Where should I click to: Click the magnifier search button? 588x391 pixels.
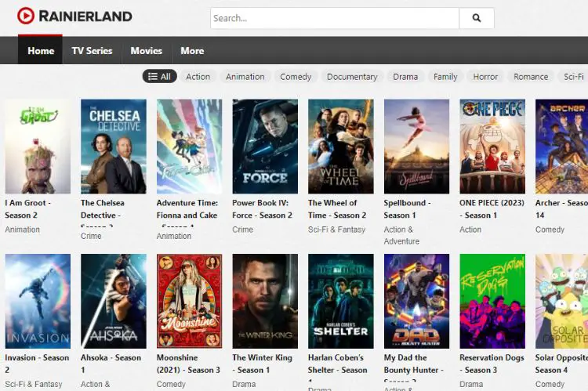point(476,18)
